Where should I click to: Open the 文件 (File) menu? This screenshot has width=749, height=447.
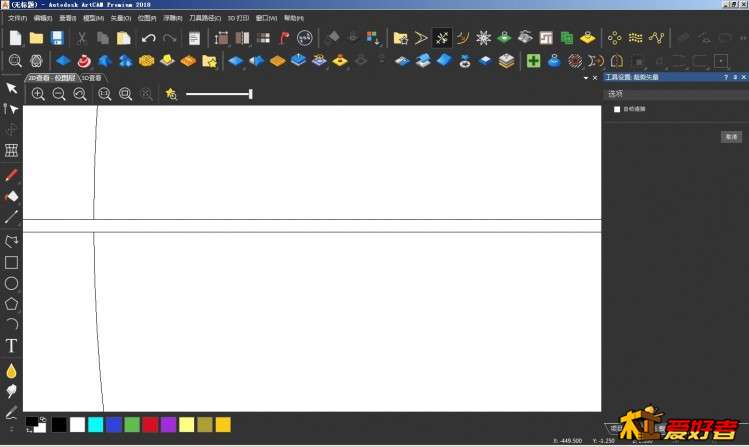[x=18, y=18]
